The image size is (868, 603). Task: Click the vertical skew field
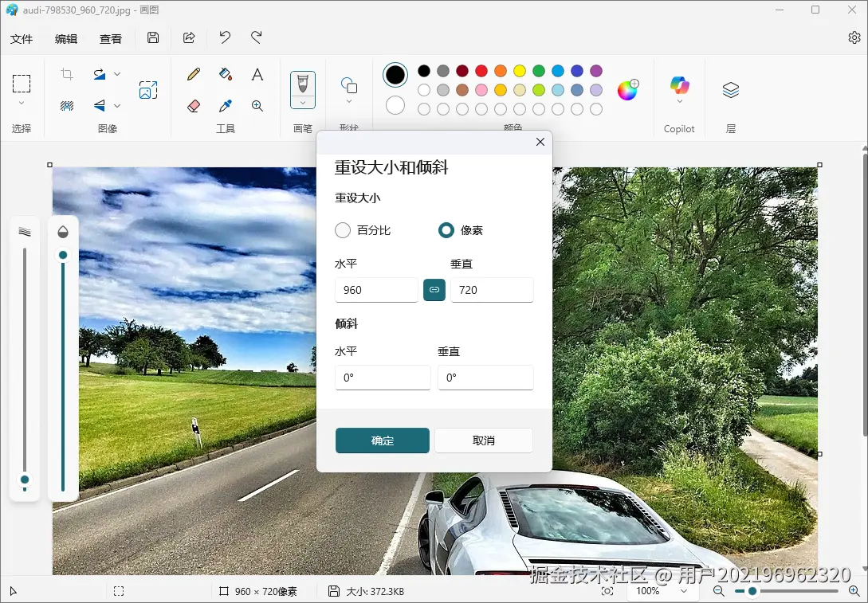[486, 378]
